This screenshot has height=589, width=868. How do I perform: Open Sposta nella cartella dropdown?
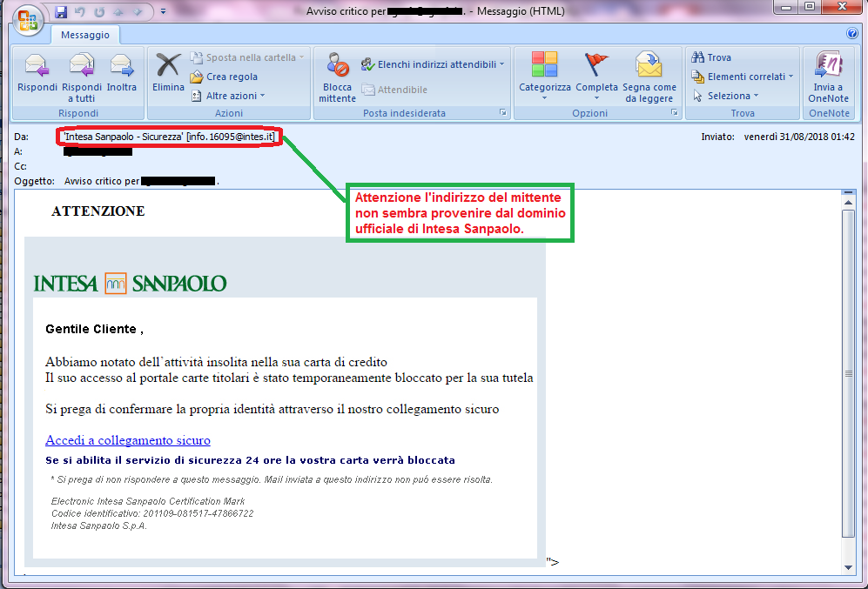coord(247,57)
